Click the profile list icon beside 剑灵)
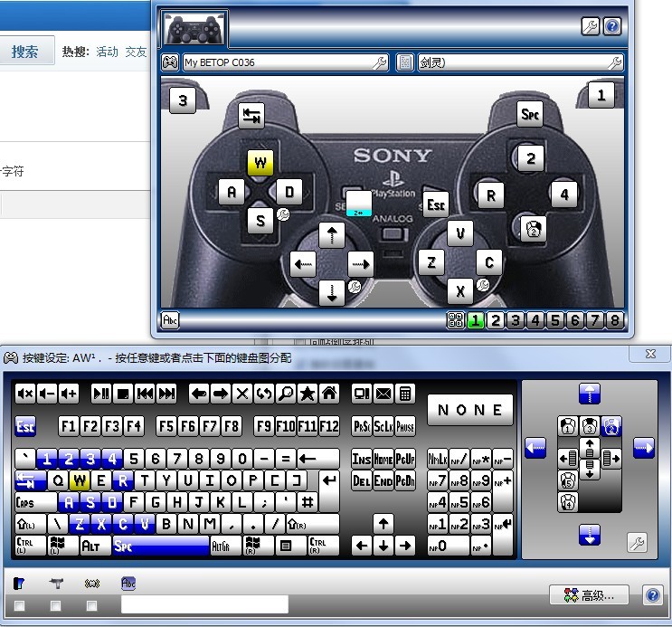Screen dimensions: 672x627 tap(404, 62)
